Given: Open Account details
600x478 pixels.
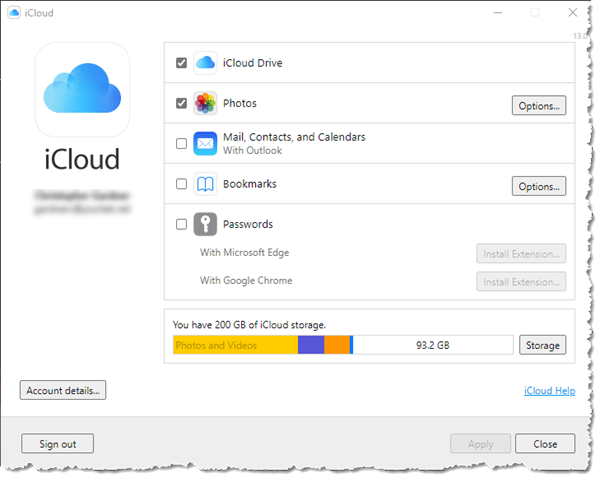Looking at the screenshot, I should (63, 390).
